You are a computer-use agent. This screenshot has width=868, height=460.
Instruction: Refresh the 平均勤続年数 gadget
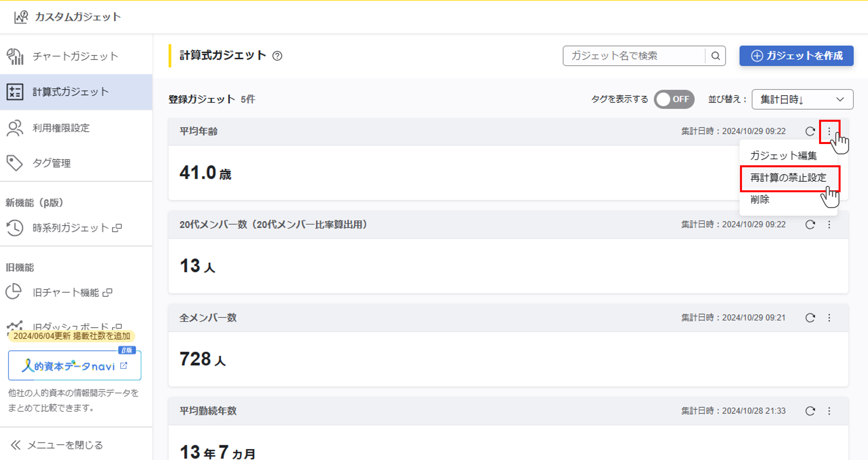click(x=810, y=411)
